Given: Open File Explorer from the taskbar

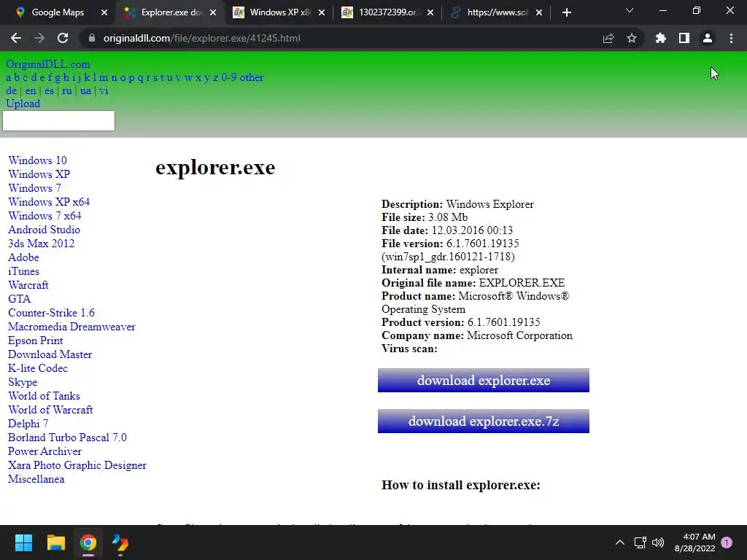Looking at the screenshot, I should click(55, 542).
